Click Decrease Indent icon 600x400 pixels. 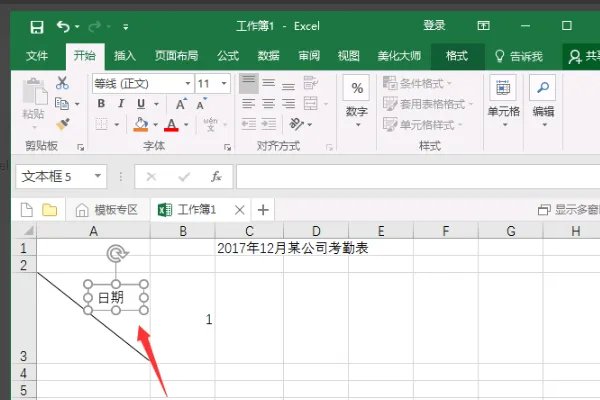[249, 124]
